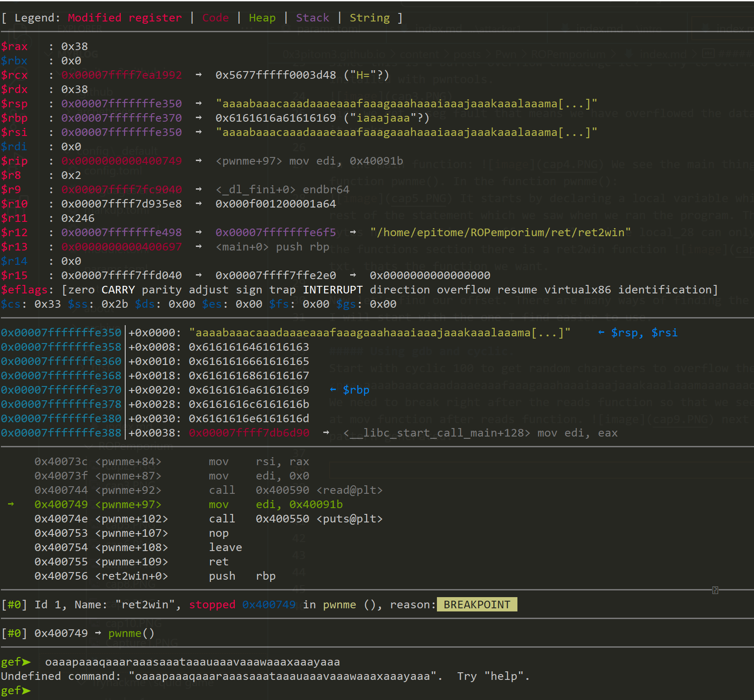Select the $eflags label
This screenshot has width=754, height=700.
click(x=24, y=290)
